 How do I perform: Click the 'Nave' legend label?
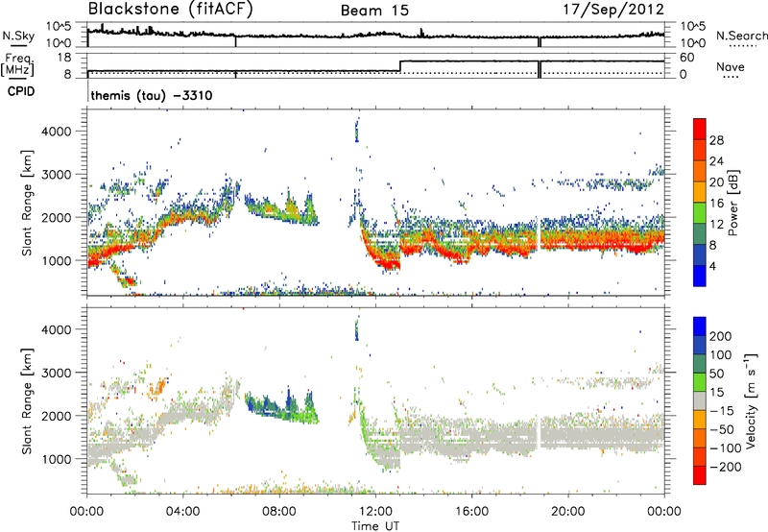731,67
